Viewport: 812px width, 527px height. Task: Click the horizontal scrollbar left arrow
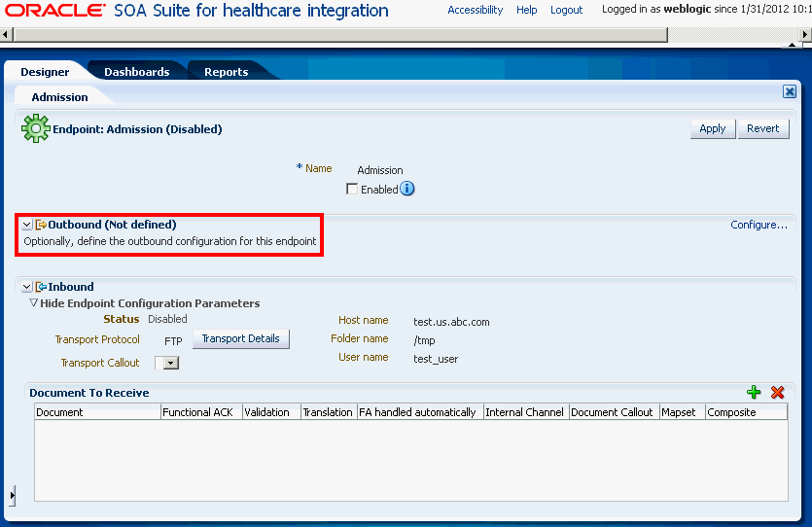point(6,35)
